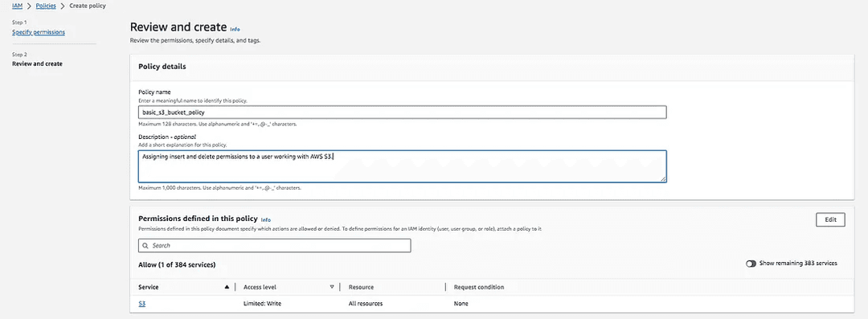Click the Edit permissions button
Image resolution: width=868 pixels, height=319 pixels.
point(830,219)
